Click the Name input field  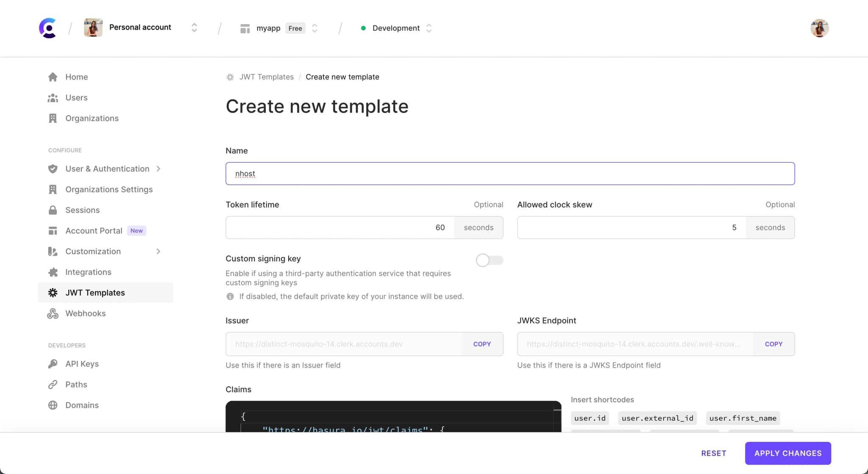tap(509, 173)
